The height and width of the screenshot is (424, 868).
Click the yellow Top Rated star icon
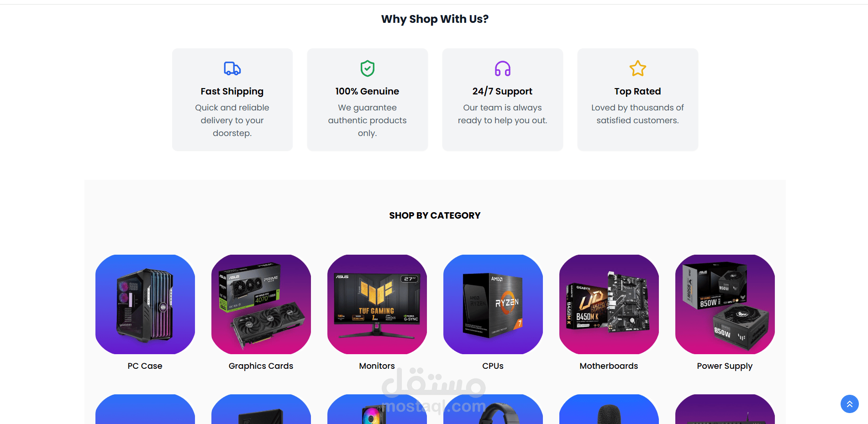(637, 68)
